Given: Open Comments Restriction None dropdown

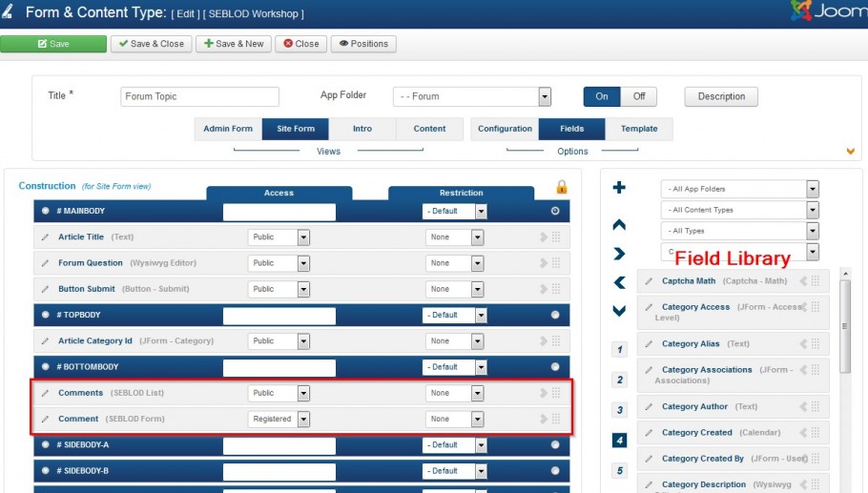Looking at the screenshot, I should (454, 393).
